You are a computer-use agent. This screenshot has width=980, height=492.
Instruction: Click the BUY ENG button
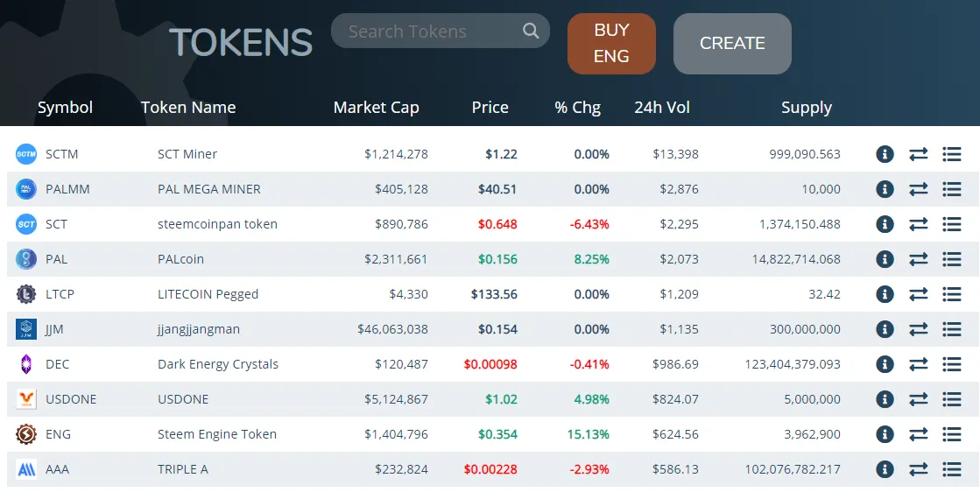(611, 43)
